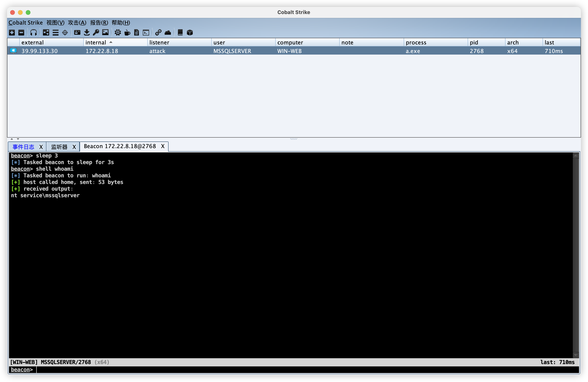Sort sessions by note column
Image resolution: width=588 pixels, height=382 pixels.
pyautogui.click(x=372, y=42)
